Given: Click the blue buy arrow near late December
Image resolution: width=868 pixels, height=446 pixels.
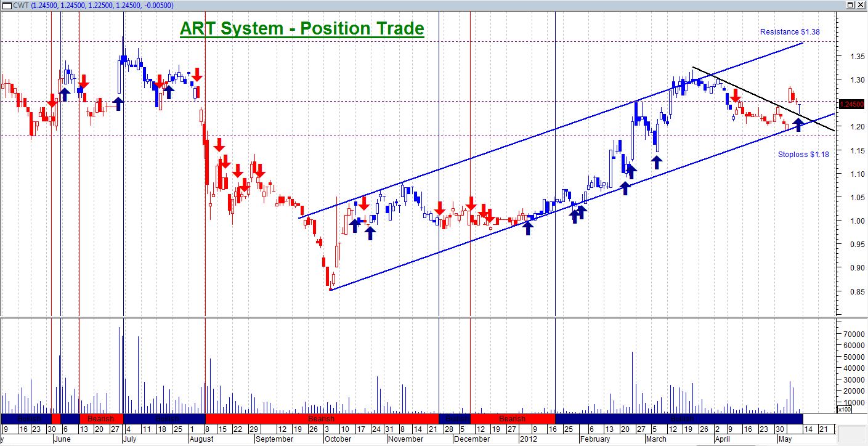Looking at the screenshot, I should (529, 228).
